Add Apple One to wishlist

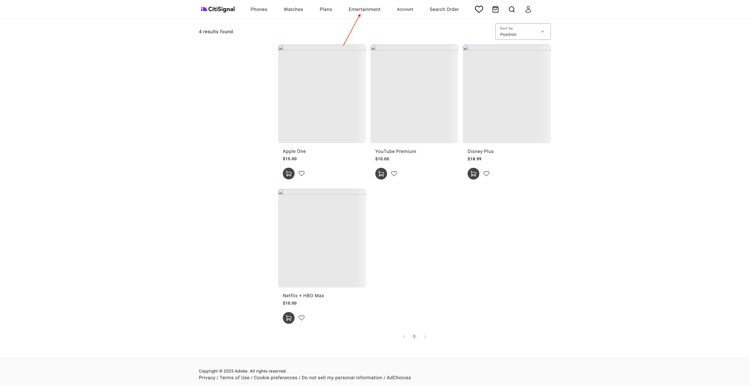pos(301,174)
